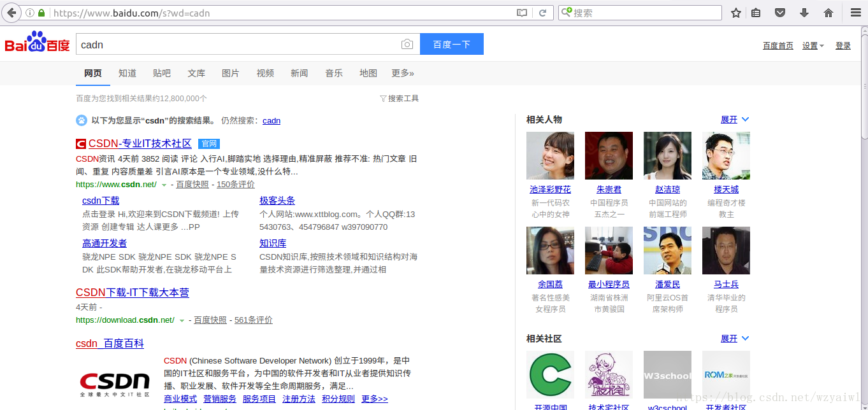Expand 更多» for more categories
The height and width of the screenshot is (410, 868).
403,73
